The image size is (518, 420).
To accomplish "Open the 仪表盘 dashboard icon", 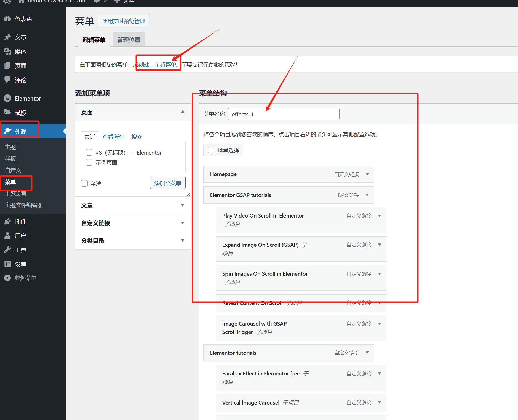I will point(7,19).
